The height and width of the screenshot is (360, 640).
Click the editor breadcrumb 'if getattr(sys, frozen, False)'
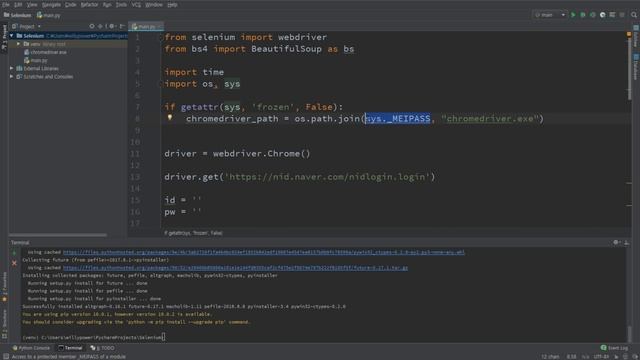coord(193,233)
